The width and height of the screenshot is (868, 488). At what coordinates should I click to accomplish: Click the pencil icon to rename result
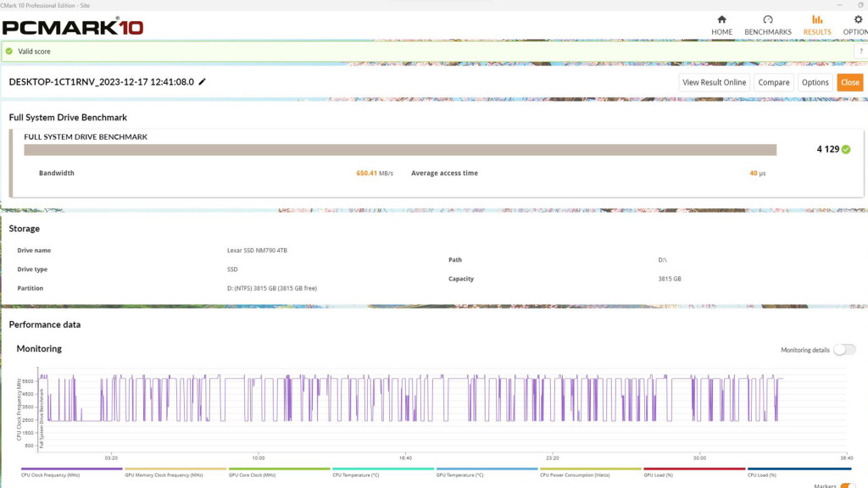[x=202, y=82]
